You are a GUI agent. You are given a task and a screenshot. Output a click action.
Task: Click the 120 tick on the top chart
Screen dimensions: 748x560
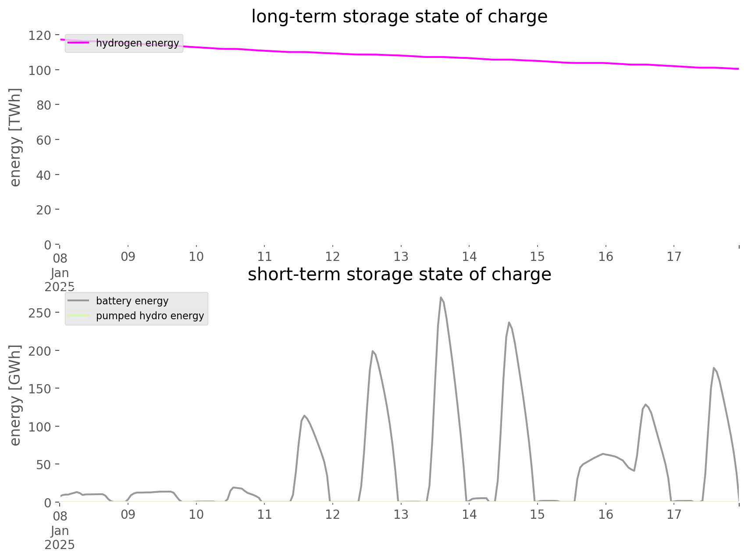40,35
